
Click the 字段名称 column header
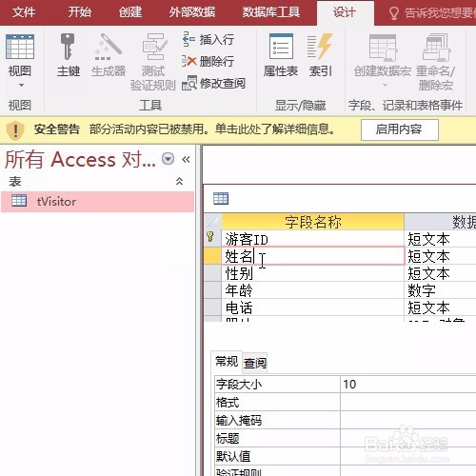point(312,222)
